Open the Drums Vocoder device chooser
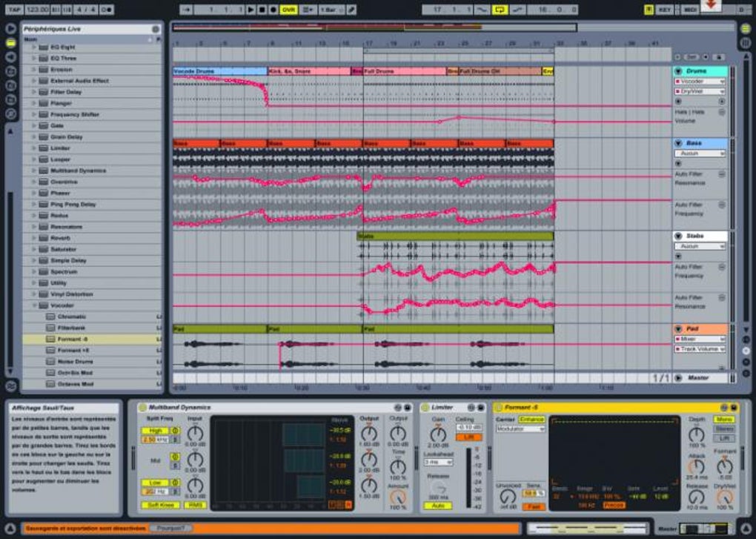 [x=700, y=82]
